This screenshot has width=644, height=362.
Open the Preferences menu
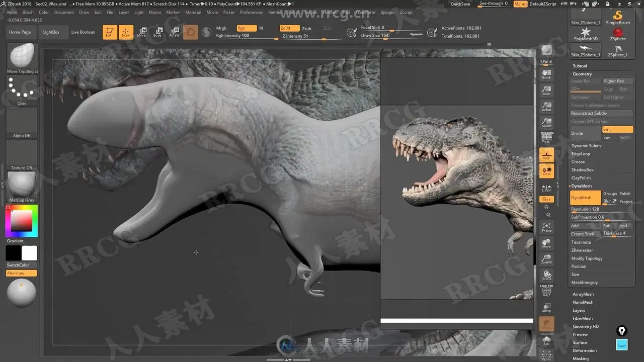tap(251, 12)
